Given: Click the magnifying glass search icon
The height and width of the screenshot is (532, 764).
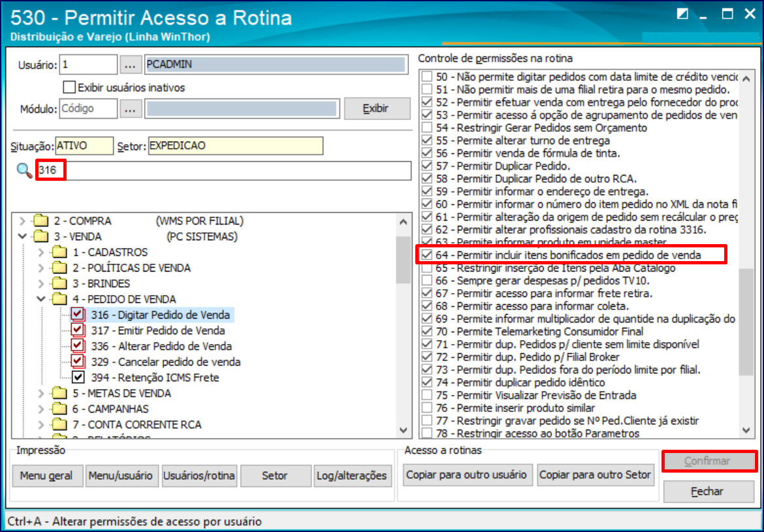Looking at the screenshot, I should point(24,171).
